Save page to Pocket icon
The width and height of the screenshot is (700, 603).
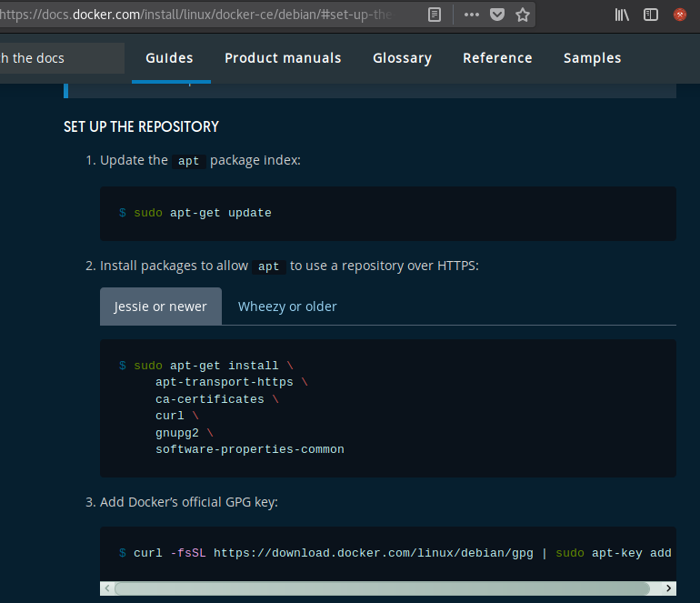[x=497, y=15]
